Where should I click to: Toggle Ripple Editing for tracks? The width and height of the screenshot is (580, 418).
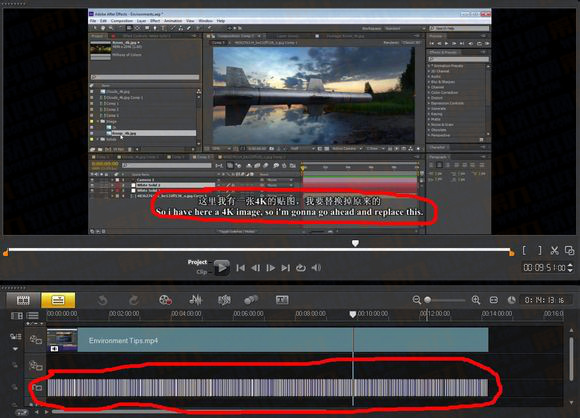tap(15, 337)
